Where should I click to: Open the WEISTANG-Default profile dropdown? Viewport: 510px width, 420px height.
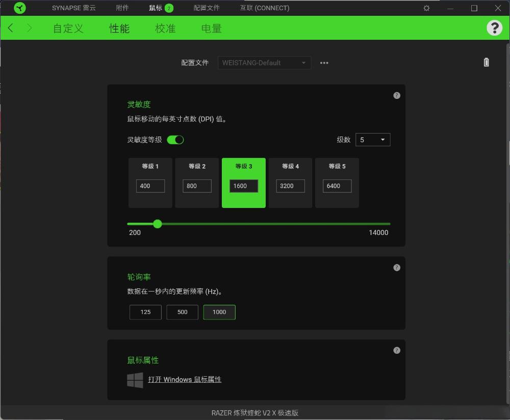(x=264, y=63)
